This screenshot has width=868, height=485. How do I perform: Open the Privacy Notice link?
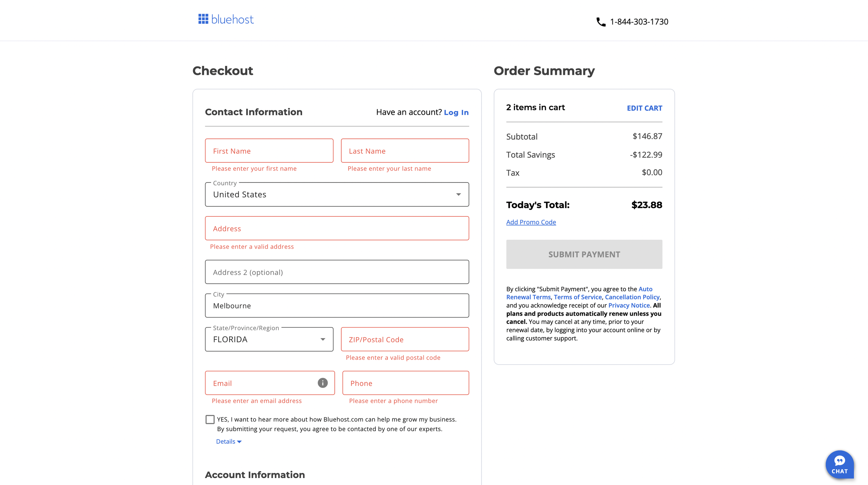pos(629,305)
